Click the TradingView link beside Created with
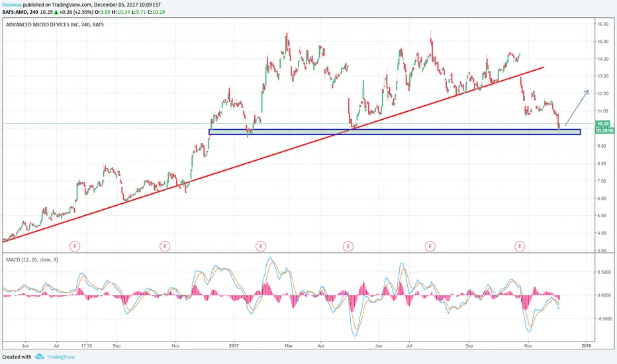Screen dimensions: 617x364 click(61, 357)
